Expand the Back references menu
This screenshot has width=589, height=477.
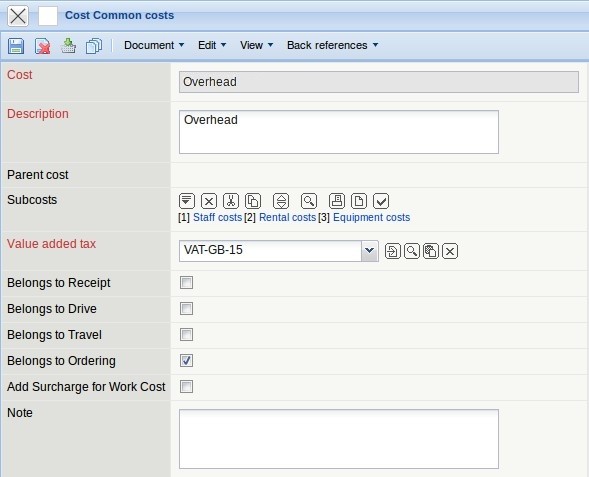(332, 45)
